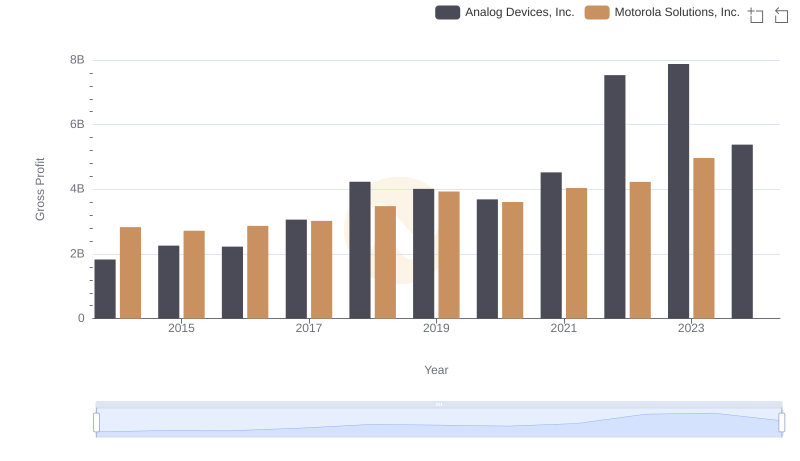The width and height of the screenshot is (800, 461).
Task: Click the 2021 x-axis label
Action: pos(563,328)
